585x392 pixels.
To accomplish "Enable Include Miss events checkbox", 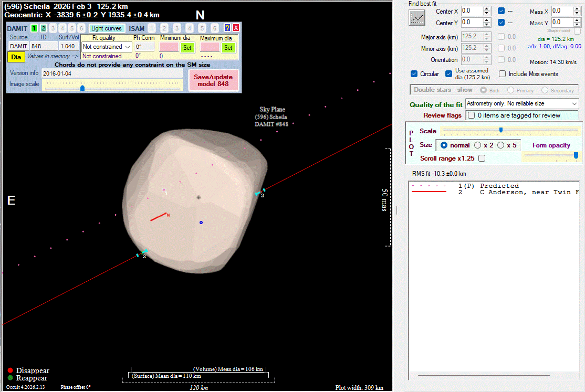I will pyautogui.click(x=503, y=74).
